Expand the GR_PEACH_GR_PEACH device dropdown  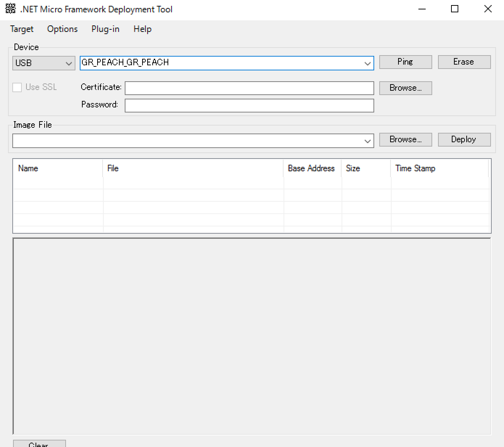(x=367, y=63)
